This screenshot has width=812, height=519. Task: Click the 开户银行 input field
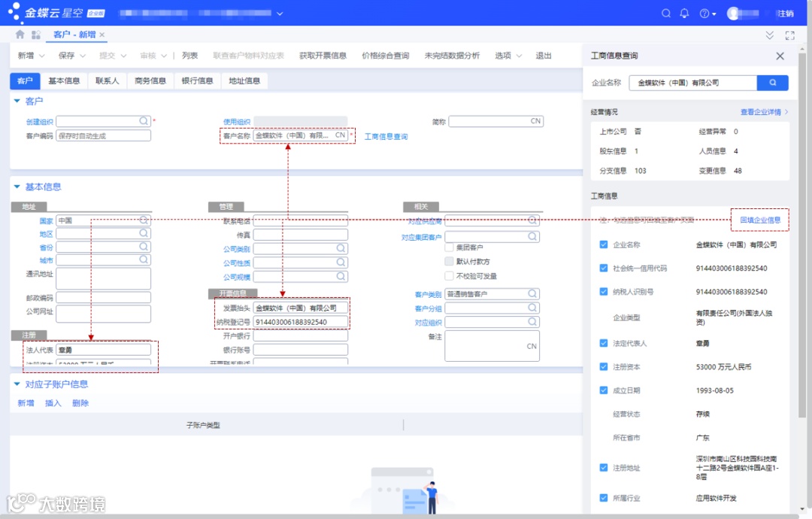[300, 335]
